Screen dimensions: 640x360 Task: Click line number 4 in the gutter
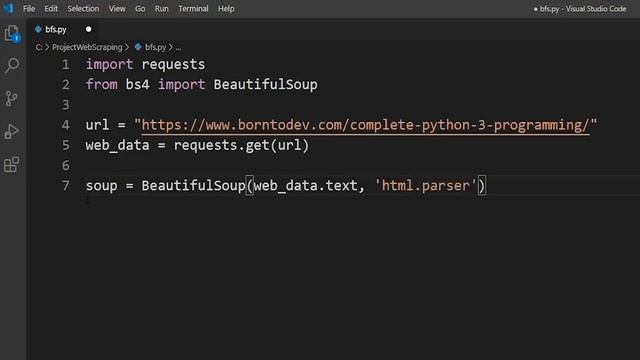tap(65, 125)
